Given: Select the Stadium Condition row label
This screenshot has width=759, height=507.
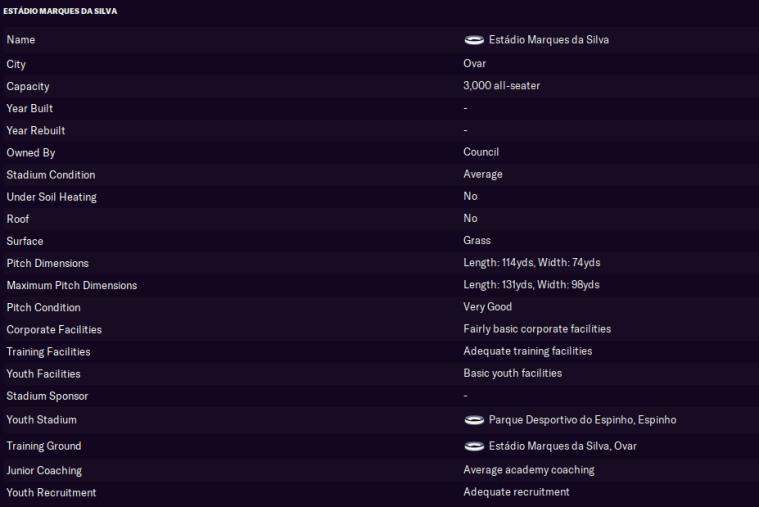Looking at the screenshot, I should tap(51, 175).
